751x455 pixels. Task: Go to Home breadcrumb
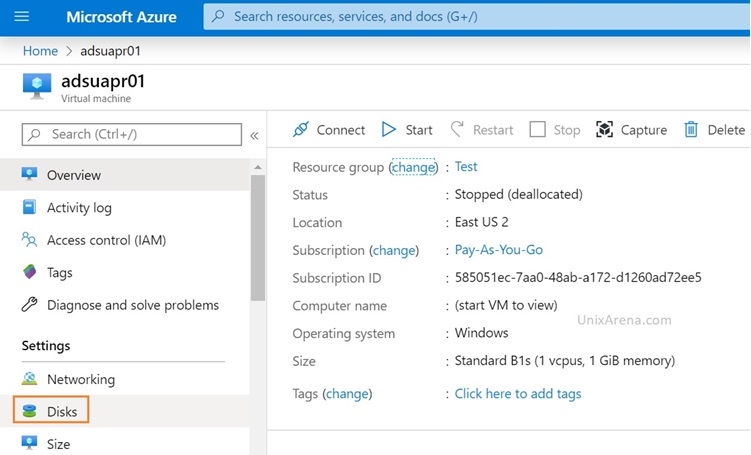[x=40, y=51]
